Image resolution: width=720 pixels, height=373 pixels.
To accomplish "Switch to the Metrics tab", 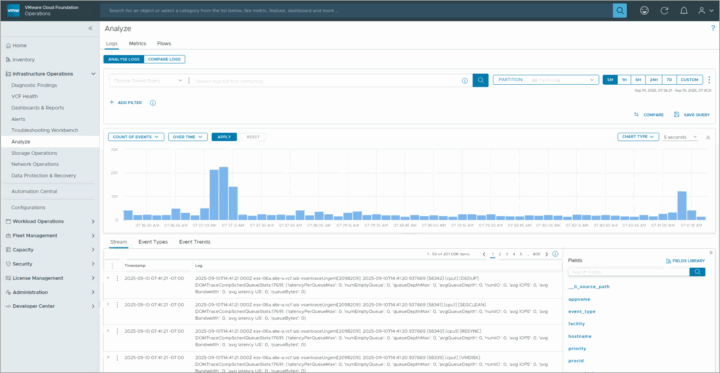I will 137,44.
